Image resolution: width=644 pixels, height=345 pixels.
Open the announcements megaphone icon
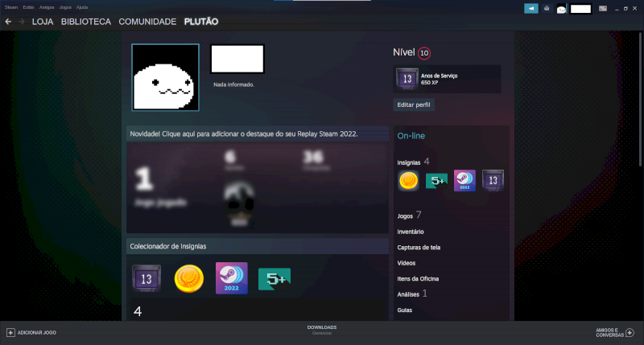[x=531, y=8]
